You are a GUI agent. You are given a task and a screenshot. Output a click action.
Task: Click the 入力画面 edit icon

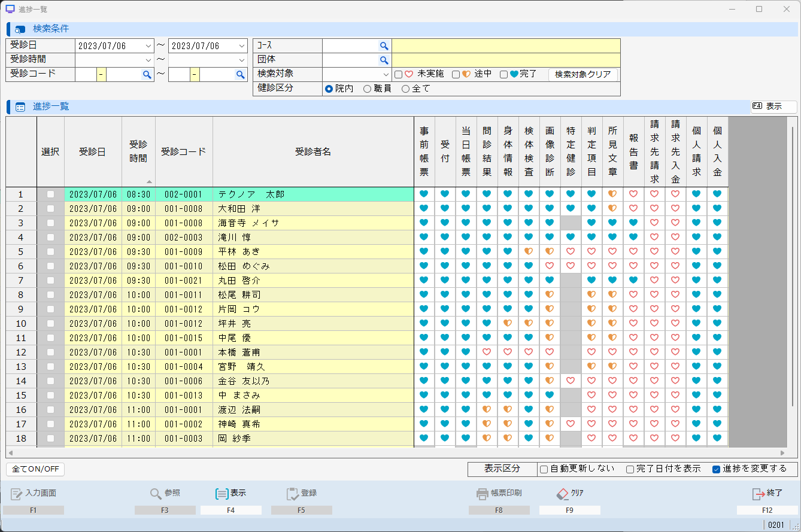17,494
